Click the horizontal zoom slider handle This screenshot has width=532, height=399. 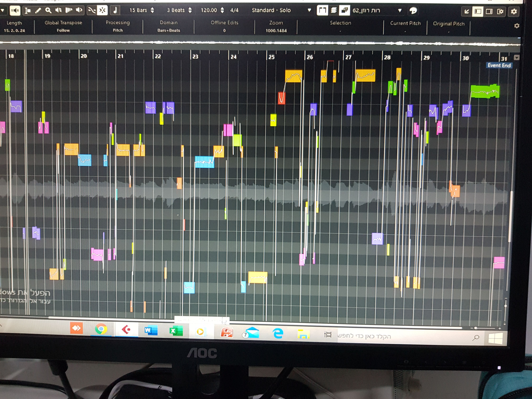click(476, 328)
